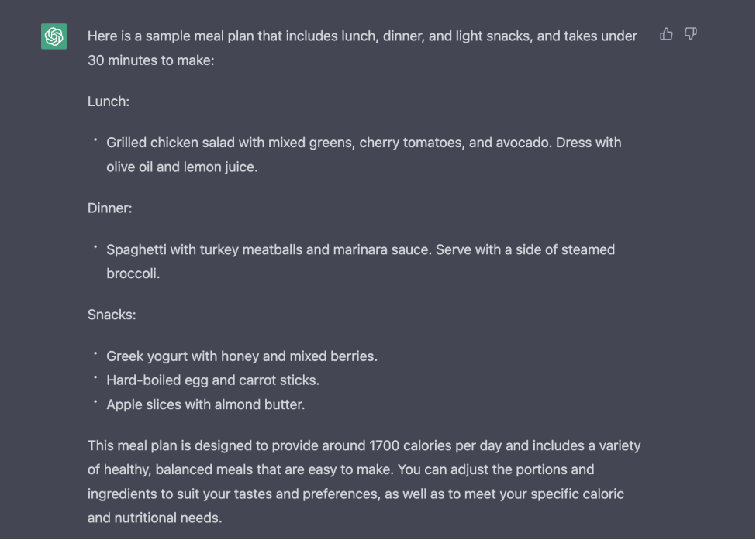Click the word 'broccoli' in dinner item
The image size is (756, 540).
(133, 273)
